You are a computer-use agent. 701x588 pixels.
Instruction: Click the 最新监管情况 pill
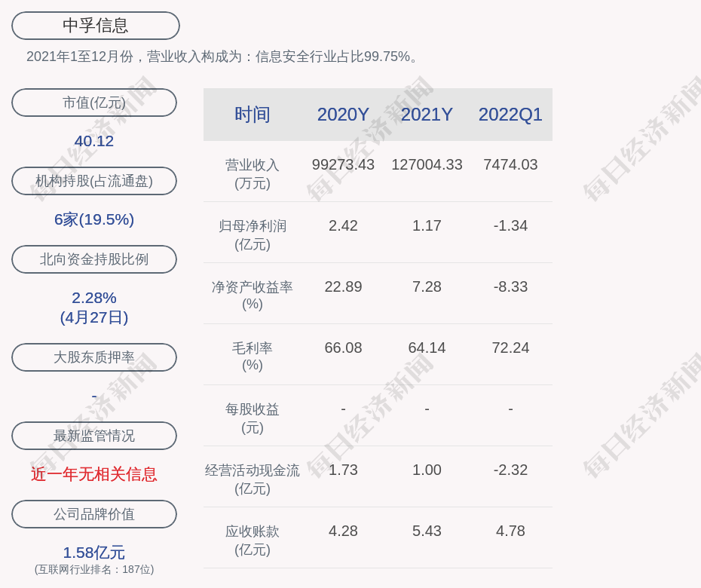(x=94, y=436)
